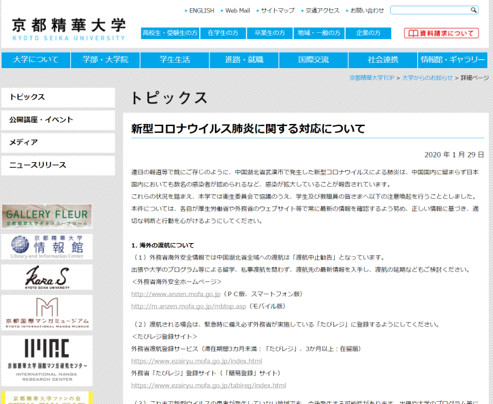This screenshot has width=493, height=404.
Task: Open the Kyoto Seika University logo
Action: (x=69, y=29)
